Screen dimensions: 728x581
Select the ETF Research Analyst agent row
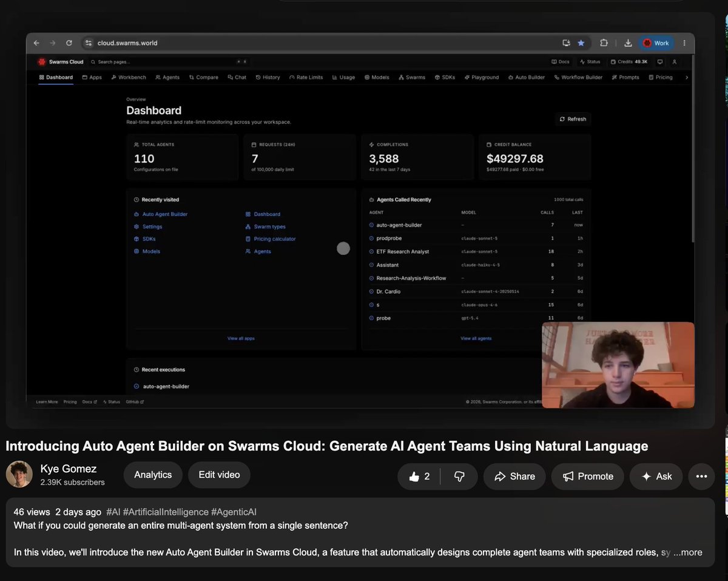pyautogui.click(x=476, y=251)
